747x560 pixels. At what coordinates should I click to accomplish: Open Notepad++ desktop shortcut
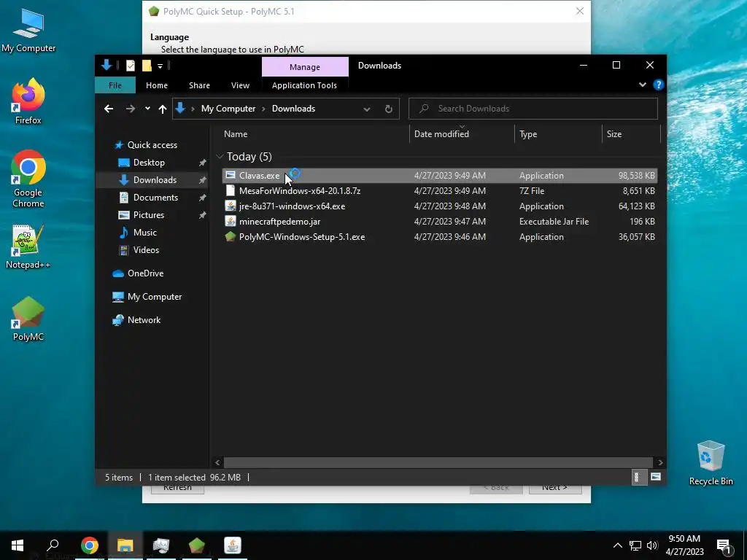28,246
